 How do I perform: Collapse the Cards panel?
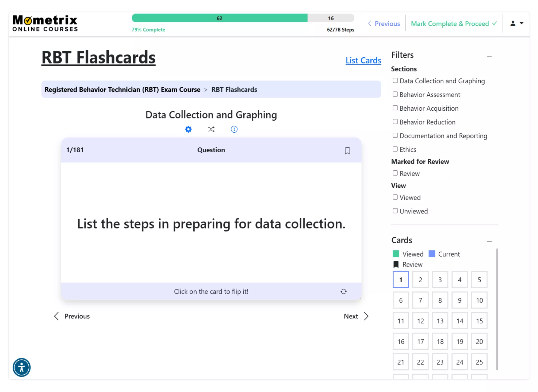tap(489, 242)
